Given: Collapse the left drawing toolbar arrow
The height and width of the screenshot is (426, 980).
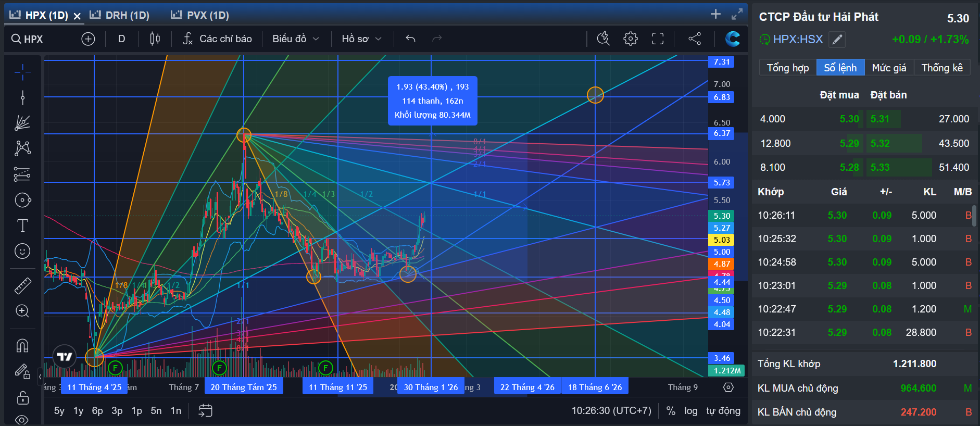Looking at the screenshot, I should [x=40, y=376].
